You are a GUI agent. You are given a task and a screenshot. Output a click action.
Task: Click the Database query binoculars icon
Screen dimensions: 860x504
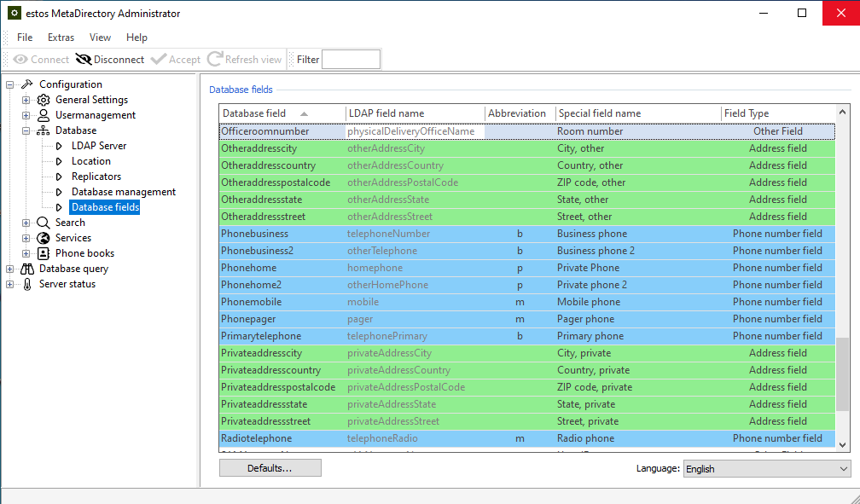pyautogui.click(x=27, y=269)
